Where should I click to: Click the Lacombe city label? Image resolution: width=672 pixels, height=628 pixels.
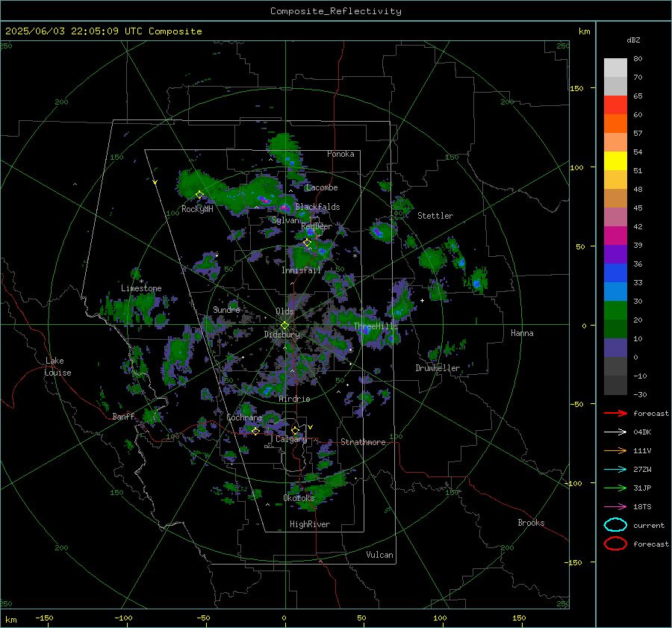(x=322, y=187)
